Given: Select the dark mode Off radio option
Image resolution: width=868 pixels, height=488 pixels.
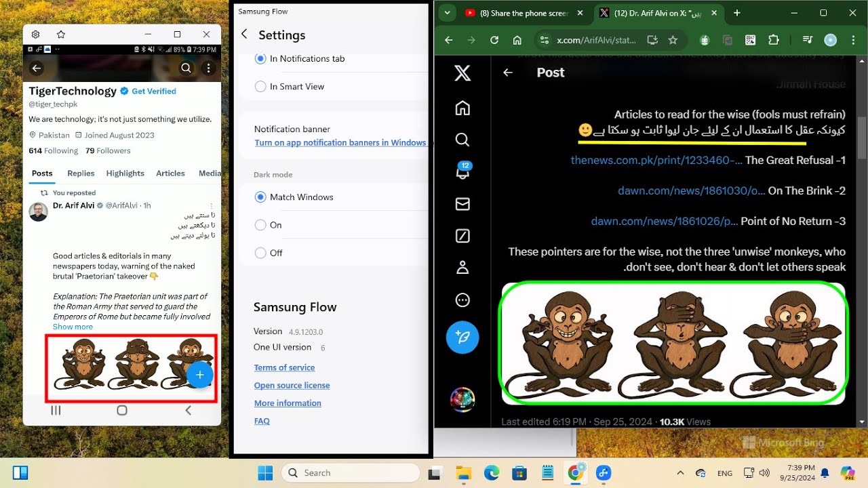Looking at the screenshot, I should pos(260,253).
